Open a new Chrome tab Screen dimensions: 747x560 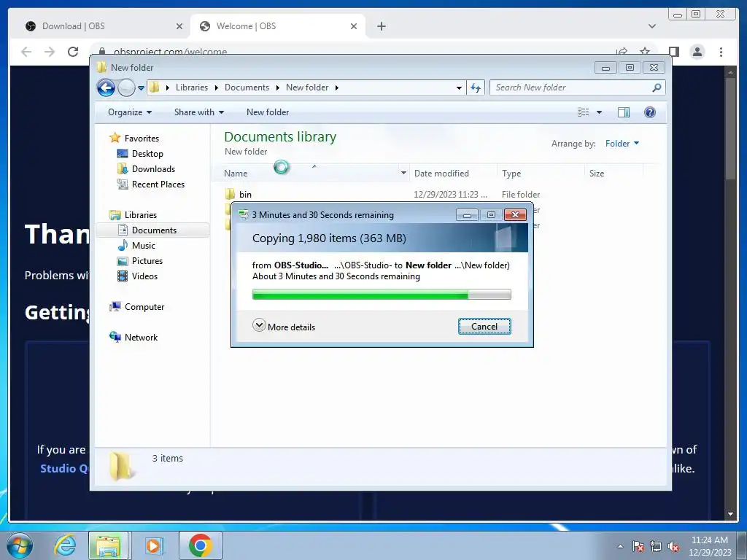[381, 26]
